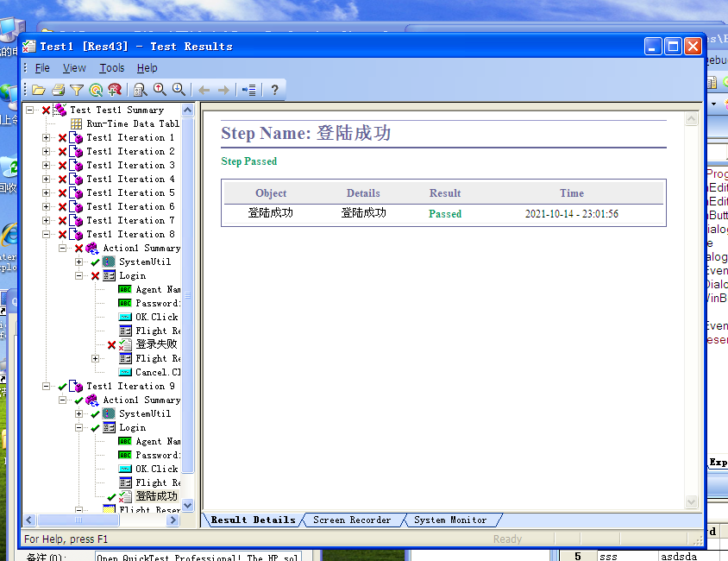Click the tree horizontal scrollbar right arrow
Viewport: 728px width, 561px height.
pos(173,520)
